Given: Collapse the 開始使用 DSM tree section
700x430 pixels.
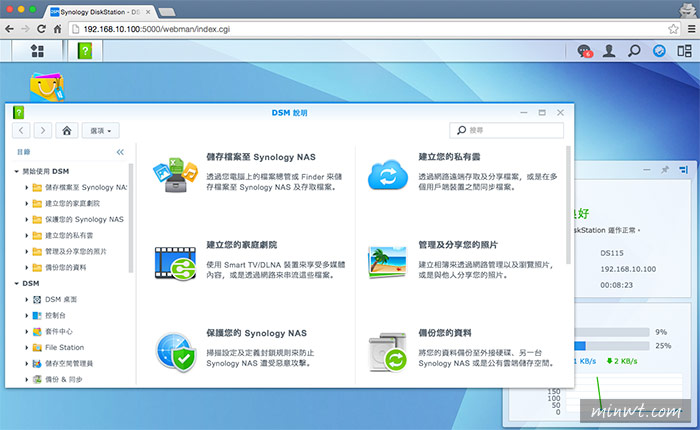Looking at the screenshot, I should 17,171.
